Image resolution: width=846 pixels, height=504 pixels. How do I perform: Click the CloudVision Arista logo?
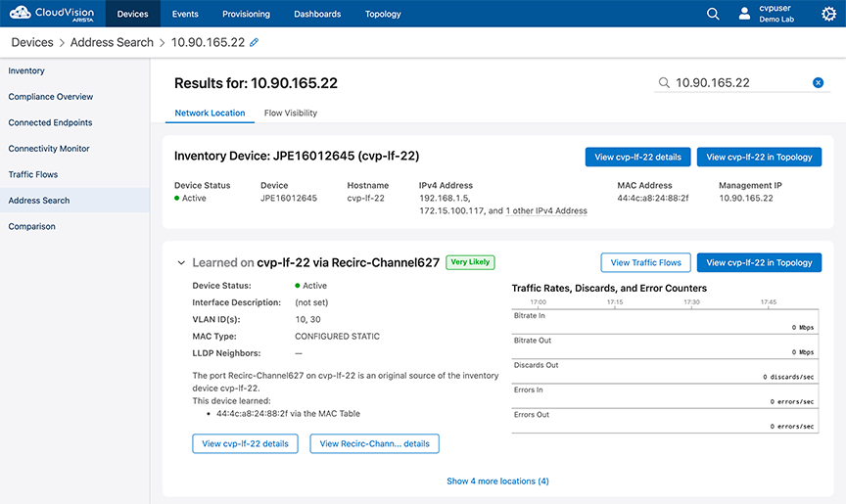pyautogui.click(x=52, y=14)
